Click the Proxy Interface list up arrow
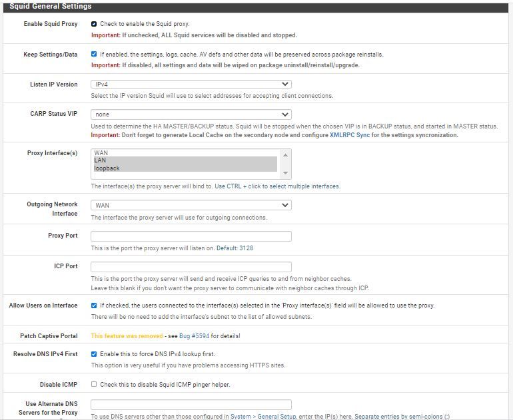 tap(285, 155)
